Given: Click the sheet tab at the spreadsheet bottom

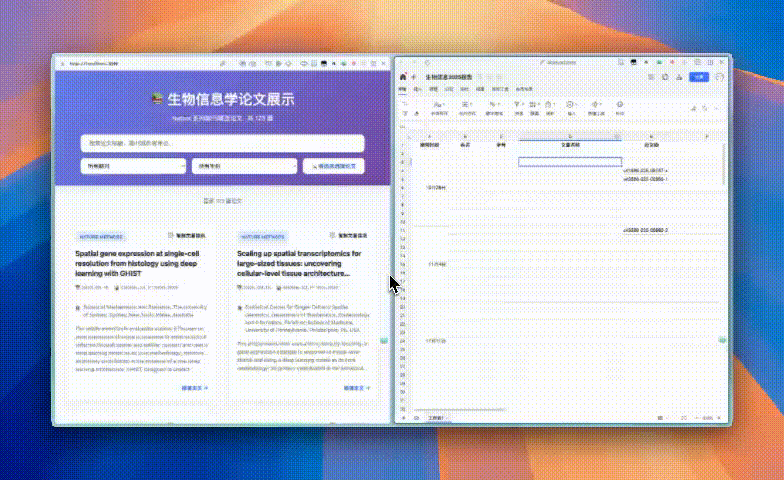Looking at the screenshot, I should point(436,418).
